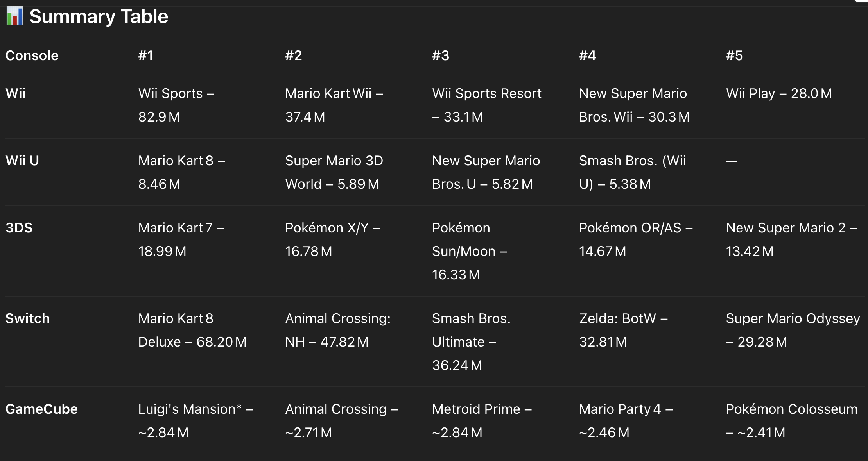Select the Wii U row label
The image size is (868, 461).
pyautogui.click(x=22, y=161)
